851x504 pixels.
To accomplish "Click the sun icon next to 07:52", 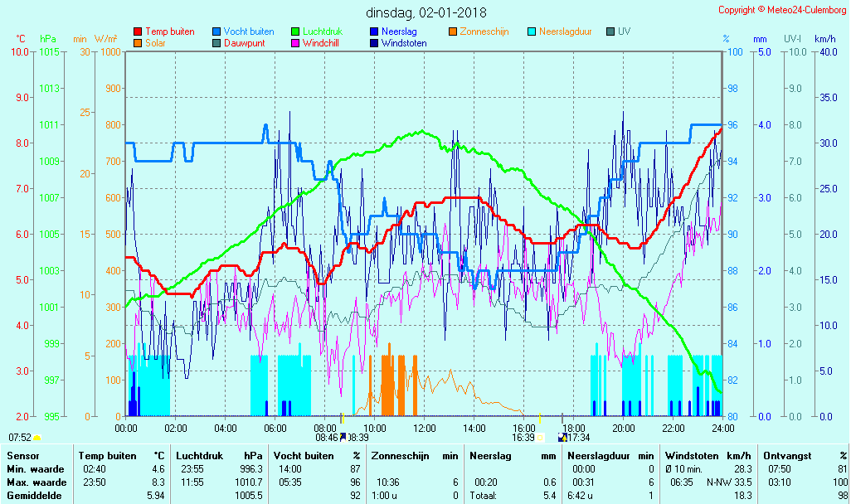I will click(x=36, y=438).
